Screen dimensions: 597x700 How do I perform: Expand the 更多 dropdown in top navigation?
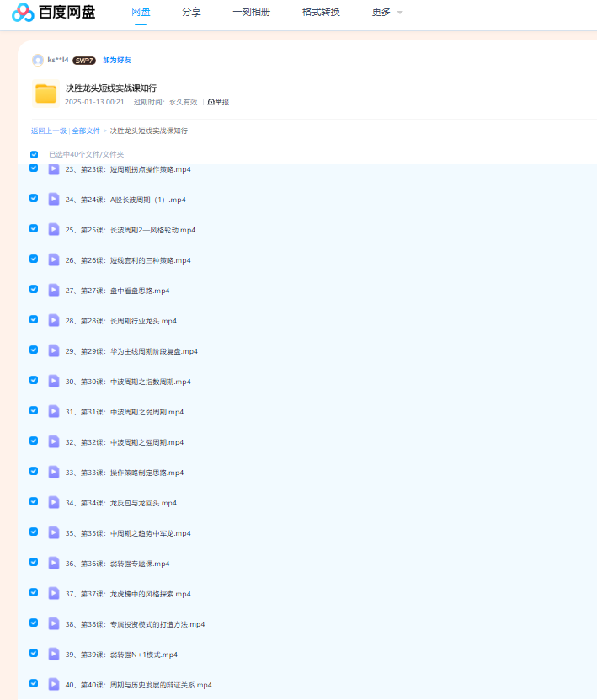coord(387,13)
